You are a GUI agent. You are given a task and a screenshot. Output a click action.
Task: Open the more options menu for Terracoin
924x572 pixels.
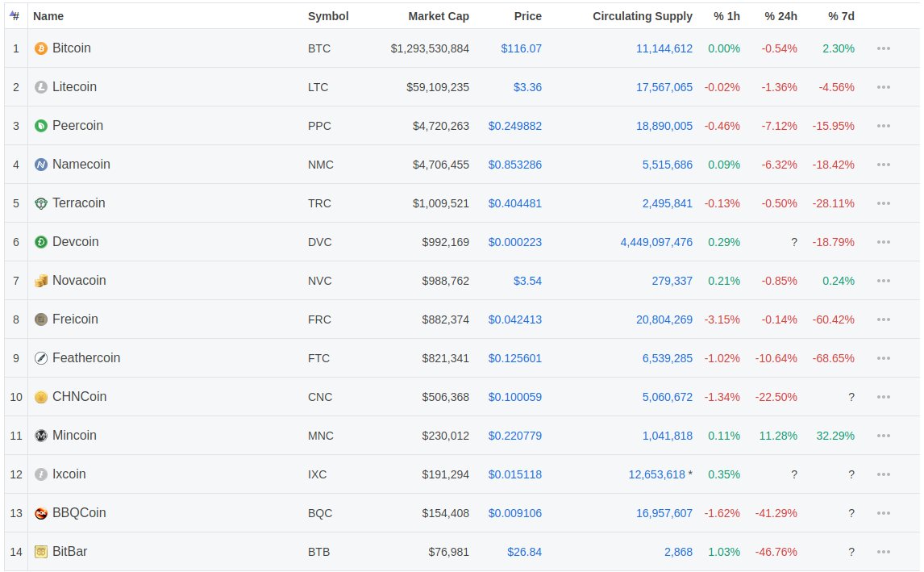(x=884, y=203)
